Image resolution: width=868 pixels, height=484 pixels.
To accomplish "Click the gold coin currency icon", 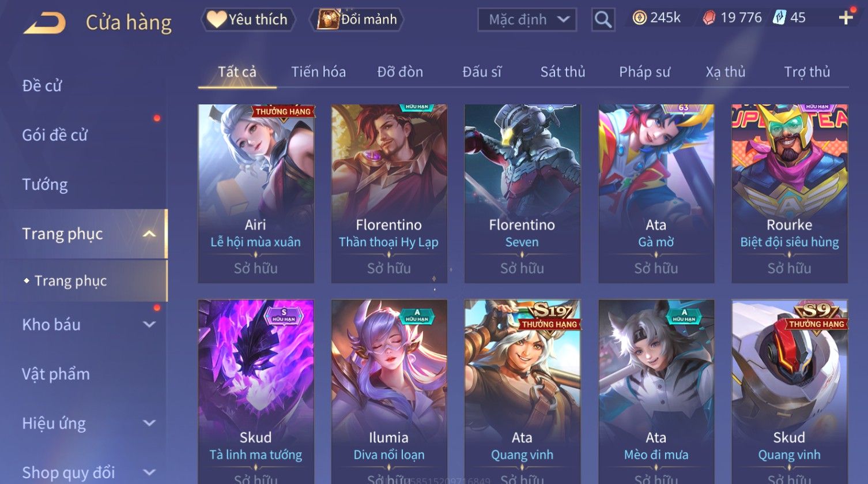I will (640, 18).
